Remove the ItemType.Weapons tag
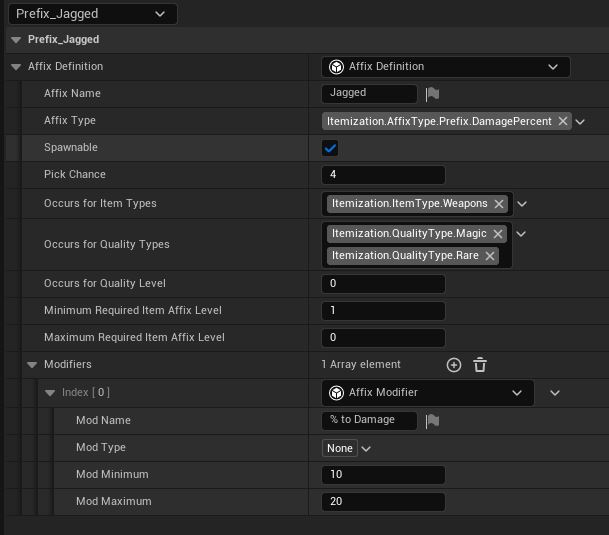This screenshot has height=535, width=609. (x=499, y=204)
